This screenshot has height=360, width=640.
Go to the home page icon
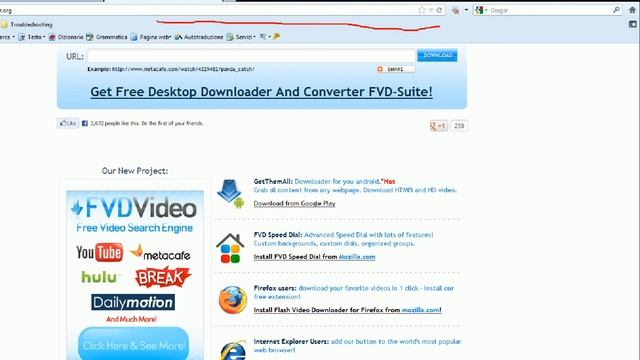click(x=633, y=10)
